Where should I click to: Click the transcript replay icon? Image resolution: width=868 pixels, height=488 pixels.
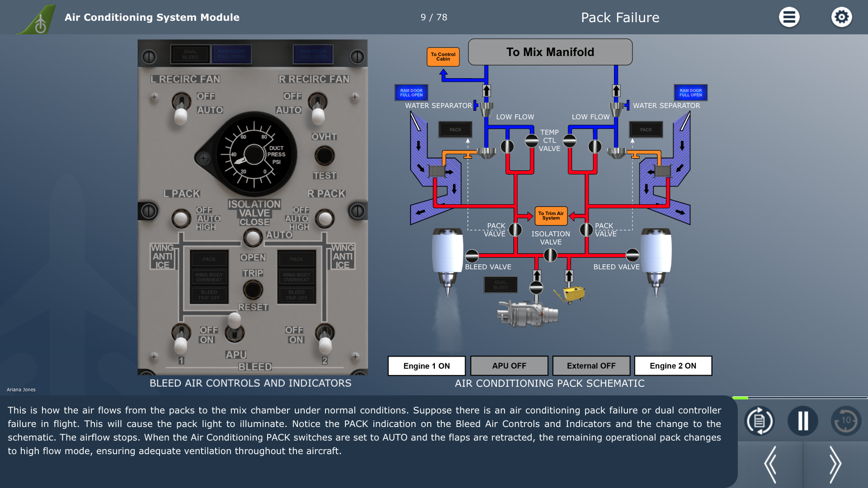[x=759, y=421]
